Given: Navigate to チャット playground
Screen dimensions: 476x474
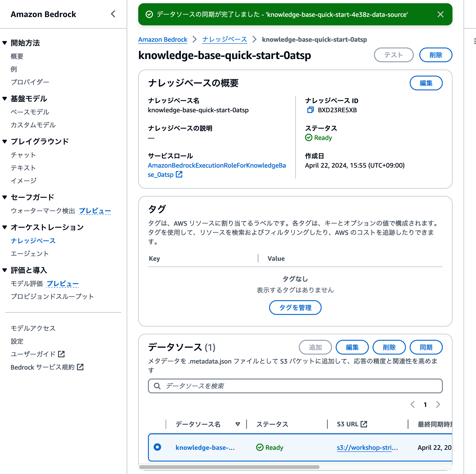Looking at the screenshot, I should tap(23, 155).
